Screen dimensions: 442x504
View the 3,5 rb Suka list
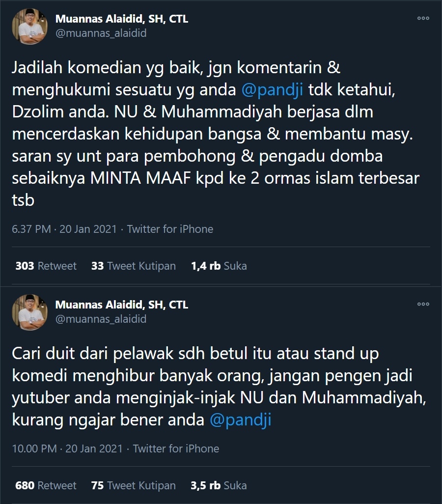219,485
